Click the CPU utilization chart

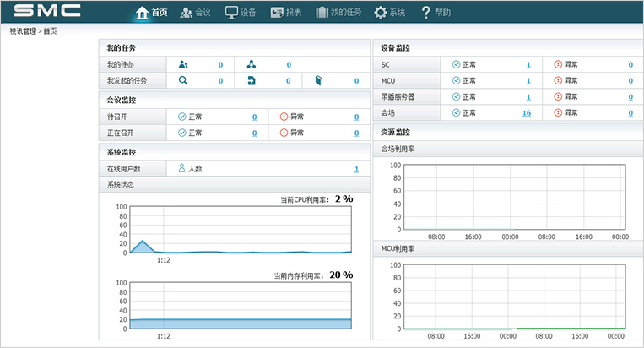click(241, 230)
